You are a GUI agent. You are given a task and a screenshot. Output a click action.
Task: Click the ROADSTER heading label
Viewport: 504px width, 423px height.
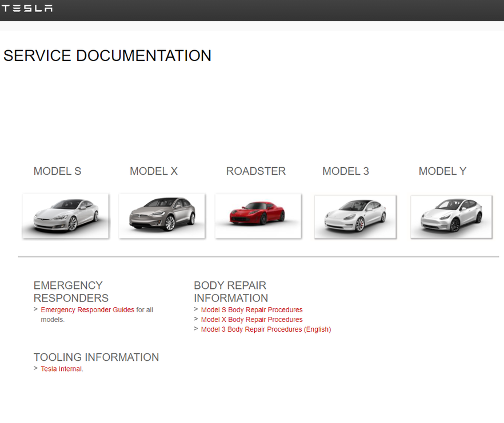coord(255,171)
